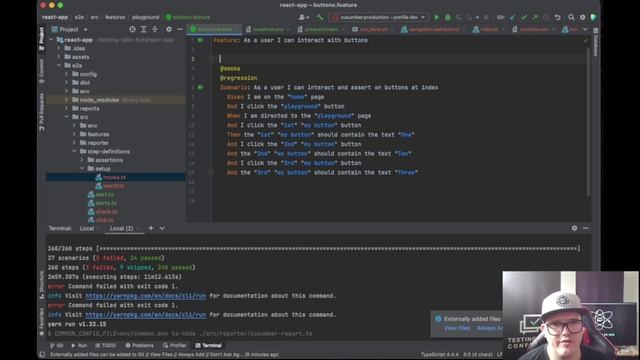Image resolution: width=640 pixels, height=360 pixels.
Task: Click editor vertical scrollbar
Action: [589, 121]
